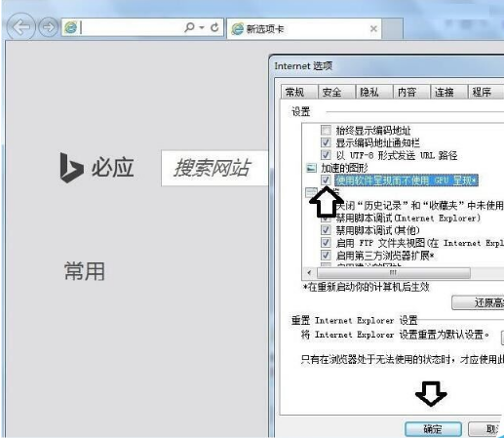Viewport: 504px width, 438px height.
Task: Click the IE page icon in address bar
Action: click(x=70, y=27)
